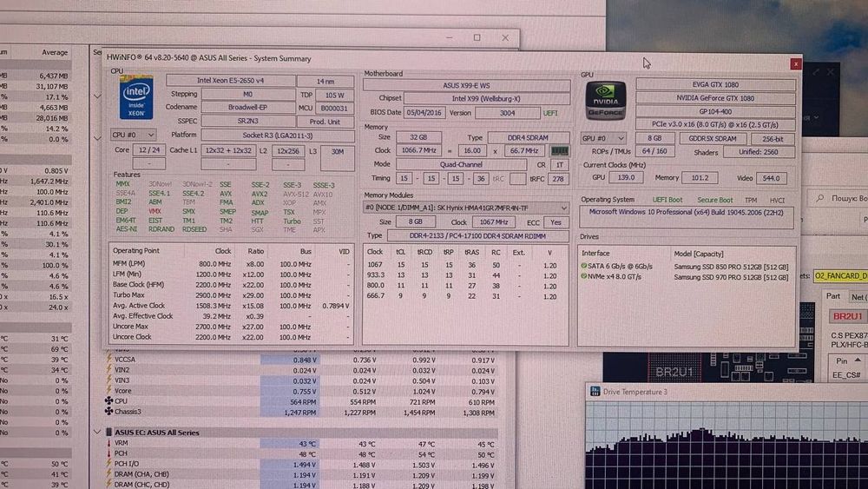The width and height of the screenshot is (868, 489).
Task: Click the Quad-Channel mode field
Action: [461, 164]
